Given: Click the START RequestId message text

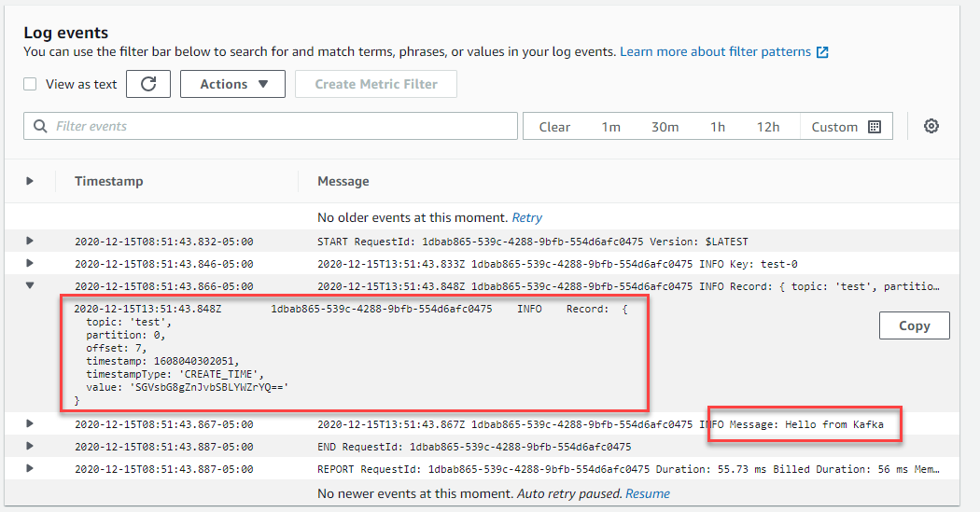Looking at the screenshot, I should 533,242.
